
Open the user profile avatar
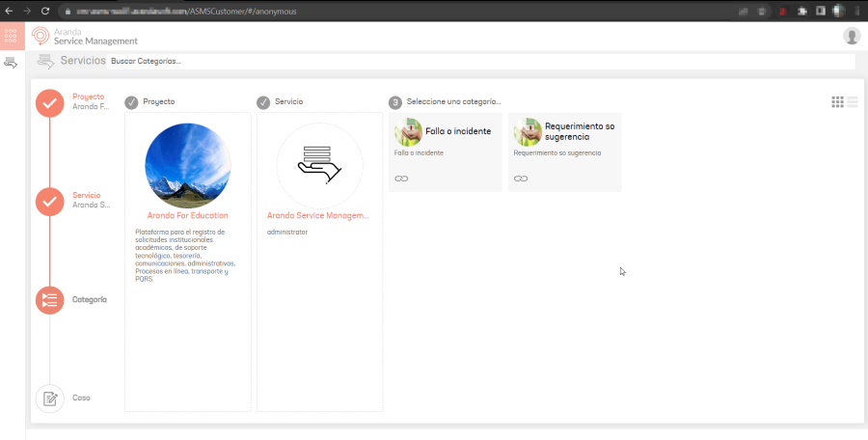[852, 36]
